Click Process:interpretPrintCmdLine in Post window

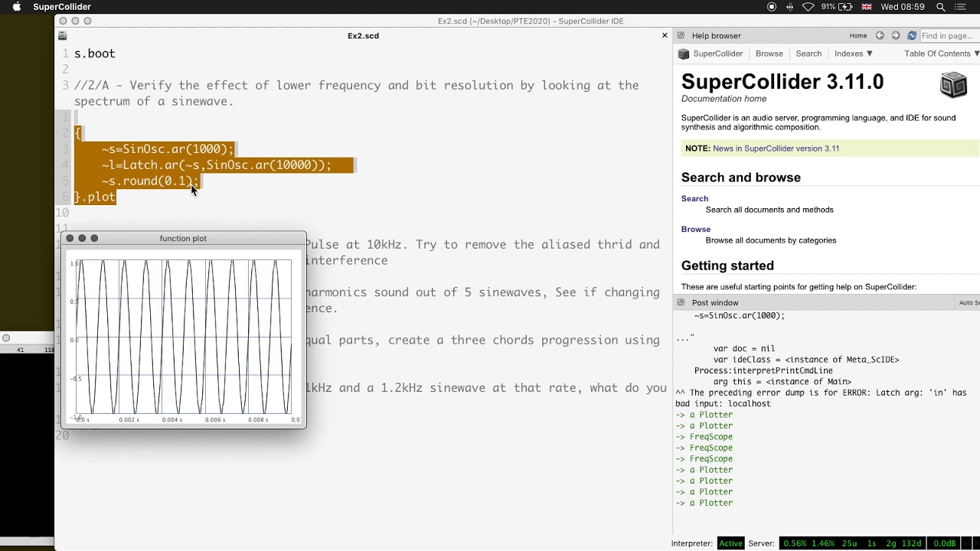click(763, 370)
